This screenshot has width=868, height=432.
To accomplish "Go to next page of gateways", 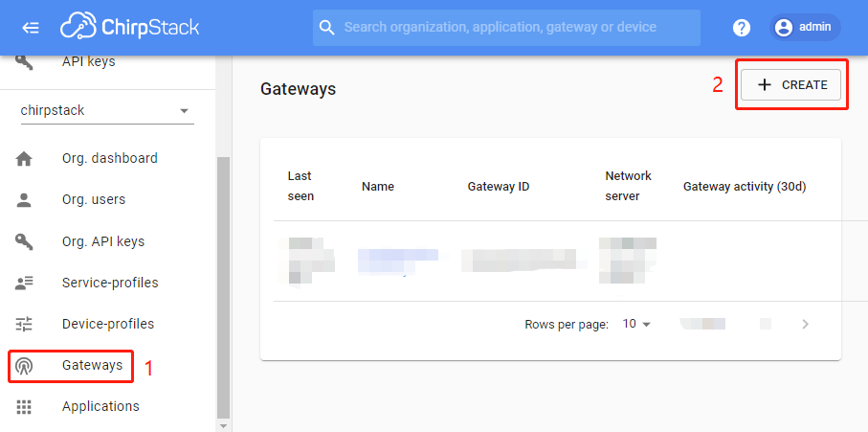I will [x=806, y=324].
